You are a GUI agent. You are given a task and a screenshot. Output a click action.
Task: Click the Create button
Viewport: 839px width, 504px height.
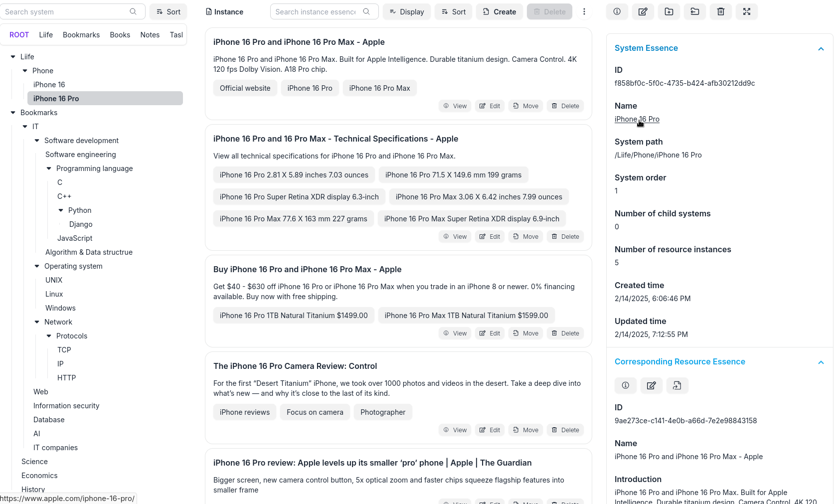pos(500,11)
